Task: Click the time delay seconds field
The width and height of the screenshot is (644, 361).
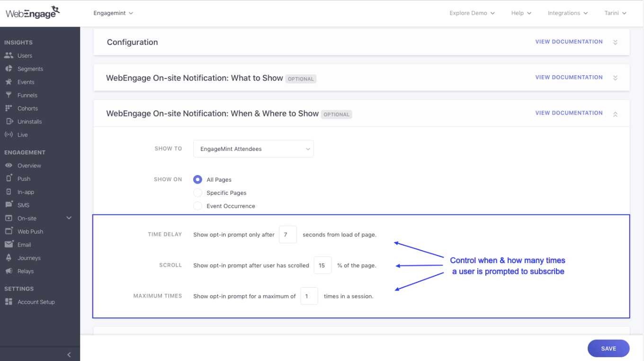Action: click(288, 235)
